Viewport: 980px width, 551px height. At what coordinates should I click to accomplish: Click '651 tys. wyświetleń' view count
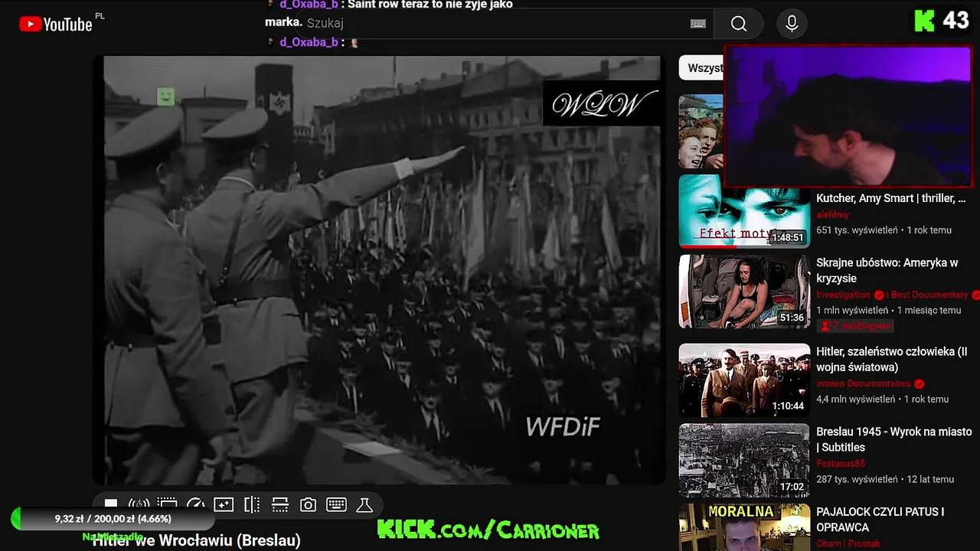857,230
